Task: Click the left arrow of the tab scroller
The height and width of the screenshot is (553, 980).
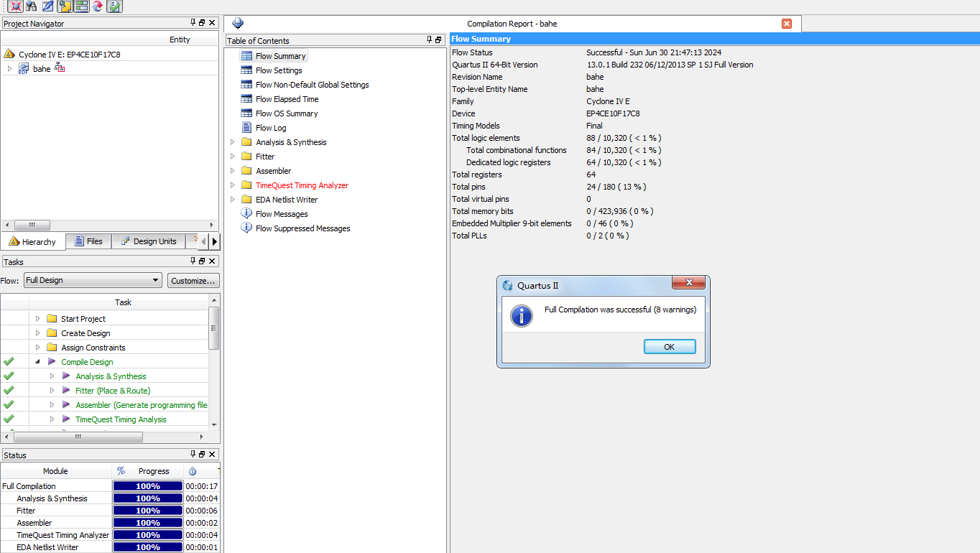Action: click(x=204, y=242)
